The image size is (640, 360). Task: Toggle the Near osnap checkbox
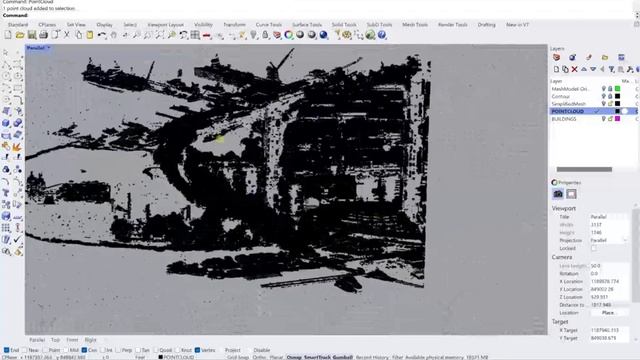pos(25,350)
